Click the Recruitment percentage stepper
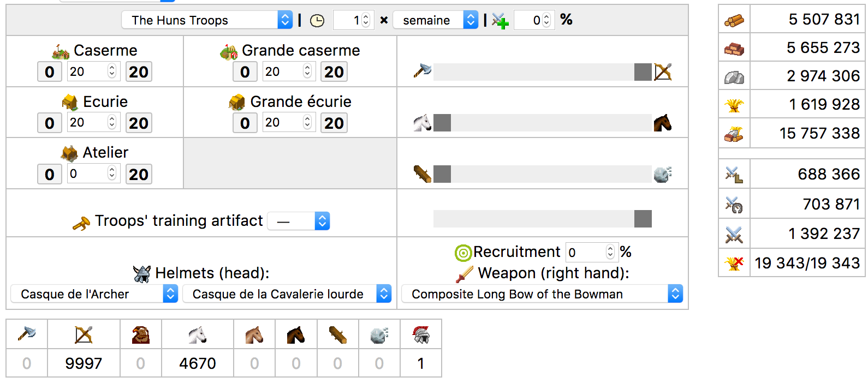 pos(610,252)
